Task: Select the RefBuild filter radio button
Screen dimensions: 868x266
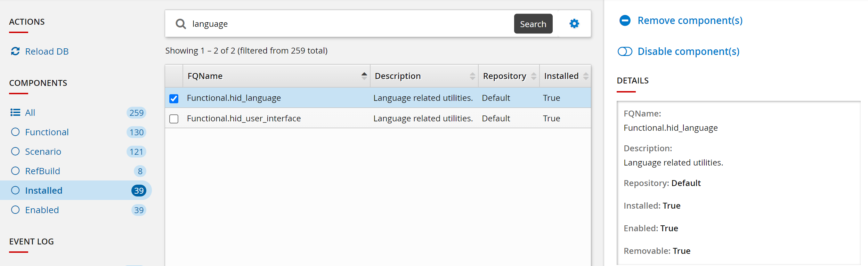Action: click(15, 171)
